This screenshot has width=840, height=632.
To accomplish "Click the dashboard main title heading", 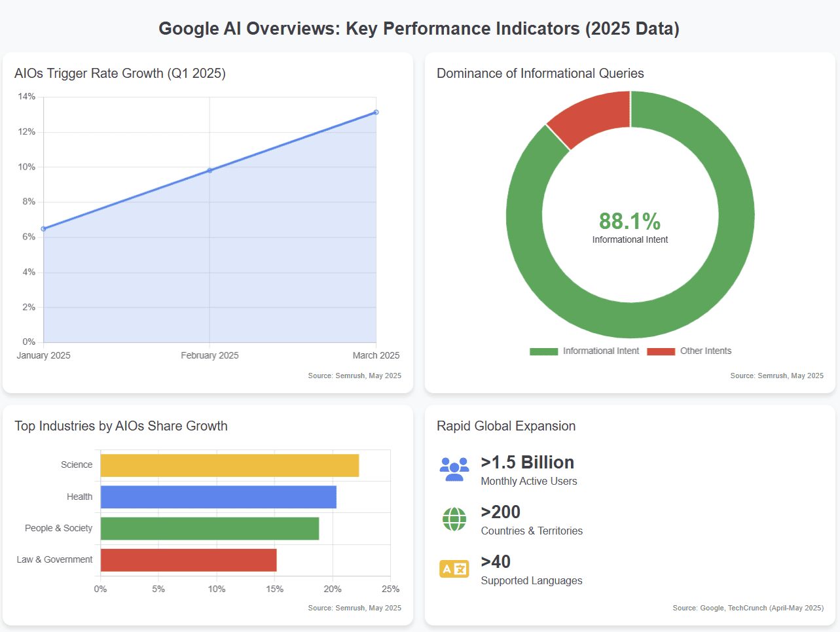I will 420,29.
